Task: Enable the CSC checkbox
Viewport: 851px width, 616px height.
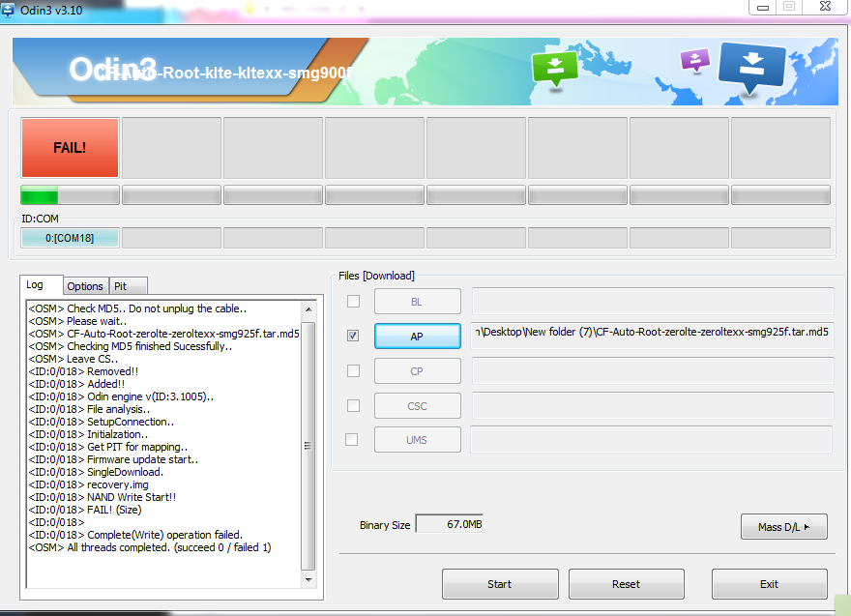Action: [x=353, y=405]
